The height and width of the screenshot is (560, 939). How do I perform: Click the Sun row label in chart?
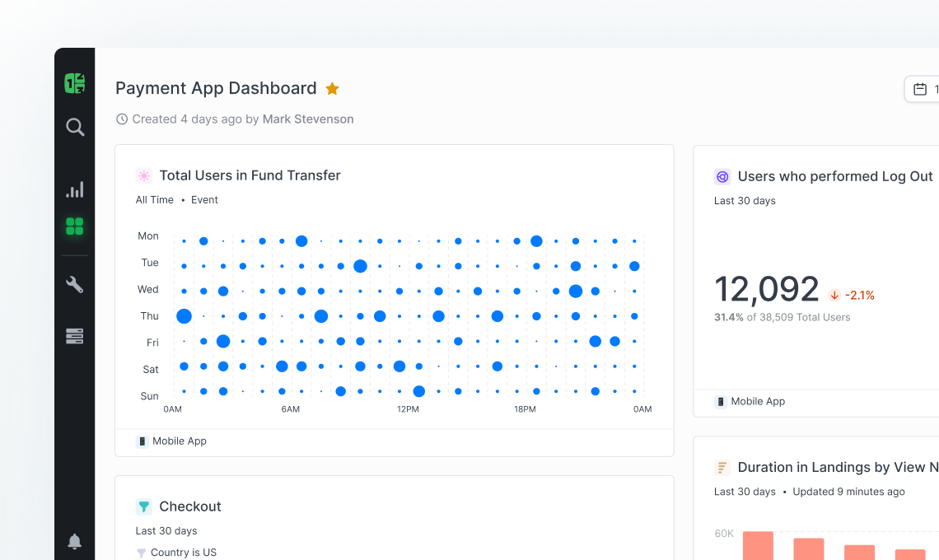149,396
